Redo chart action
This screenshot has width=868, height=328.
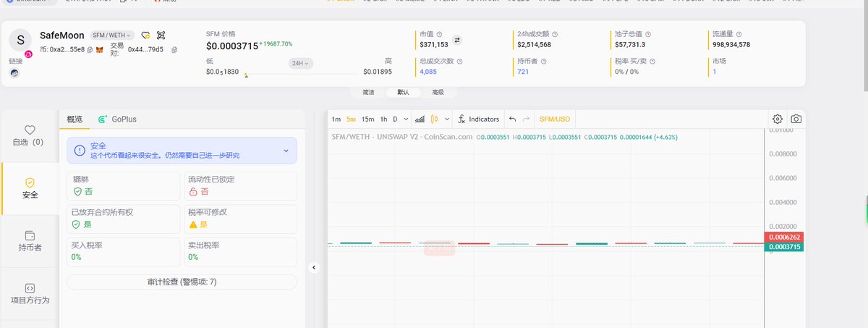click(x=526, y=119)
